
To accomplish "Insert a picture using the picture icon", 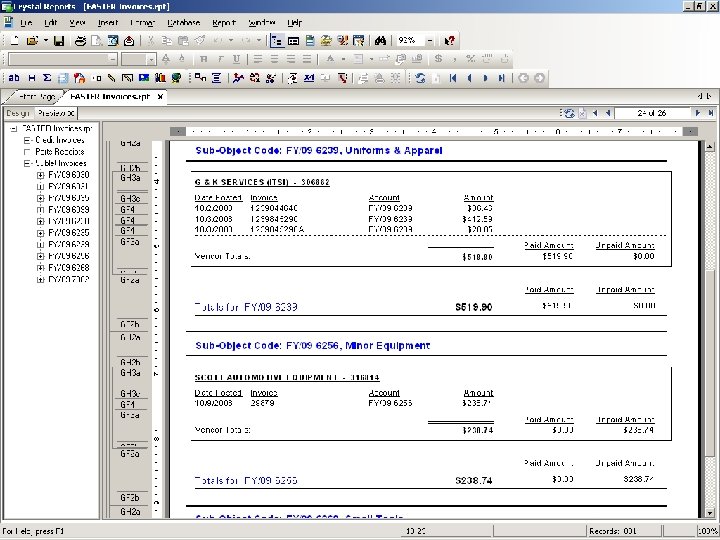I will [x=144, y=78].
